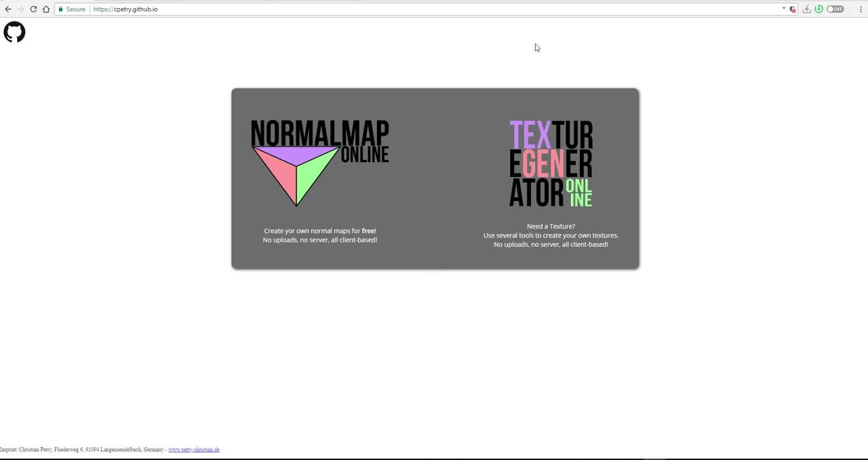The height and width of the screenshot is (460, 868).
Task: Click the green circular download extension icon
Action: [818, 9]
